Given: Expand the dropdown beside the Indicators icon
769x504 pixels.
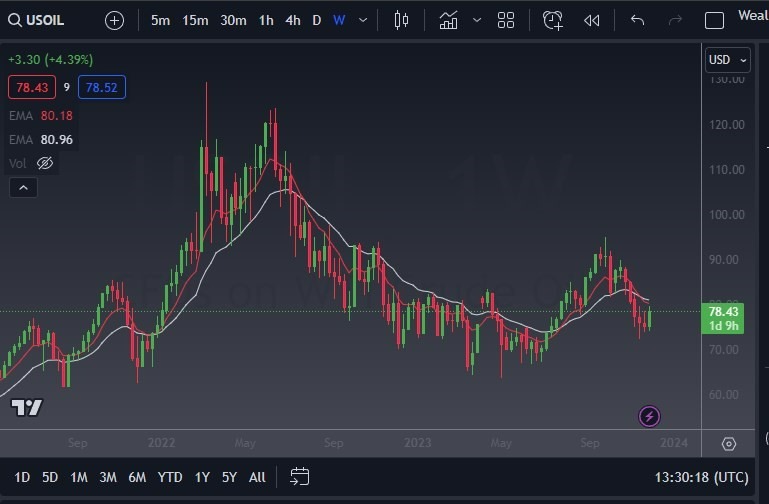Looking at the screenshot, I should tap(477, 21).
